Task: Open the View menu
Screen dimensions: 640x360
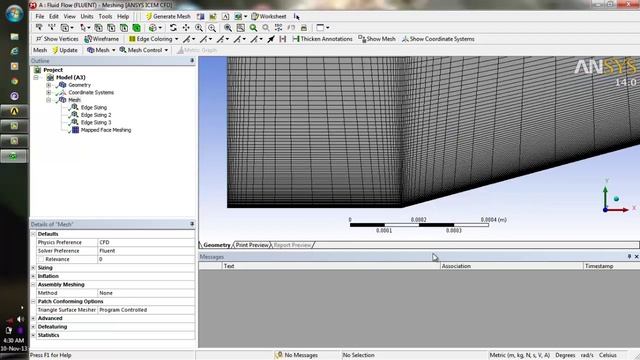Action: [x=69, y=16]
